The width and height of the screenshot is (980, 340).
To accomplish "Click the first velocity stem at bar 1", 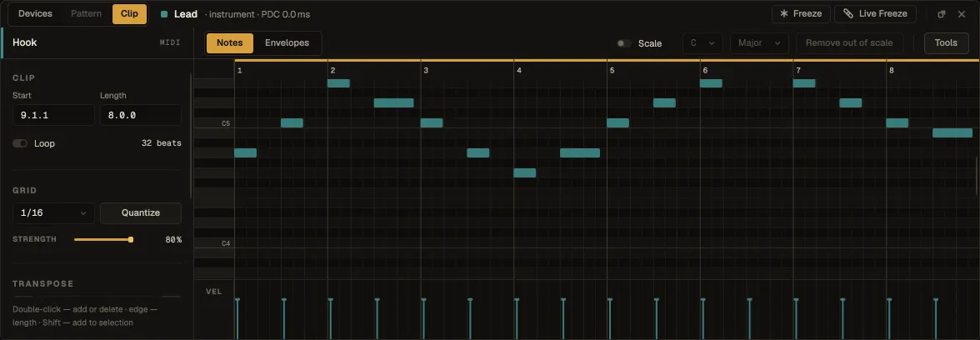I will (237, 319).
